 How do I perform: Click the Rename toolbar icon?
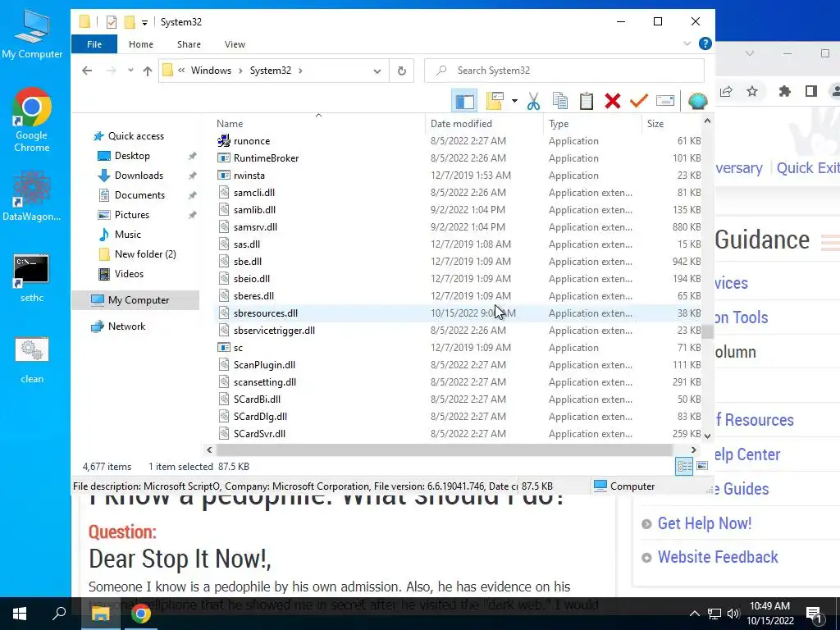pos(664,101)
